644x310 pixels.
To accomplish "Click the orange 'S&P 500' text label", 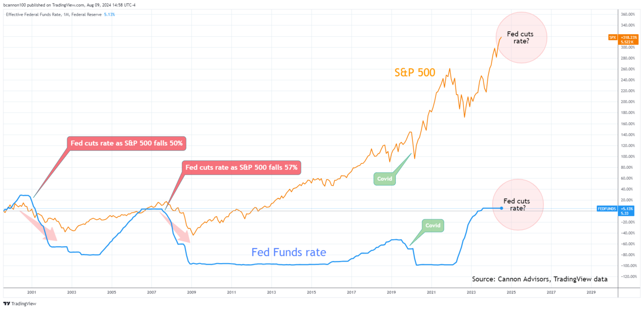I will (x=415, y=72).
